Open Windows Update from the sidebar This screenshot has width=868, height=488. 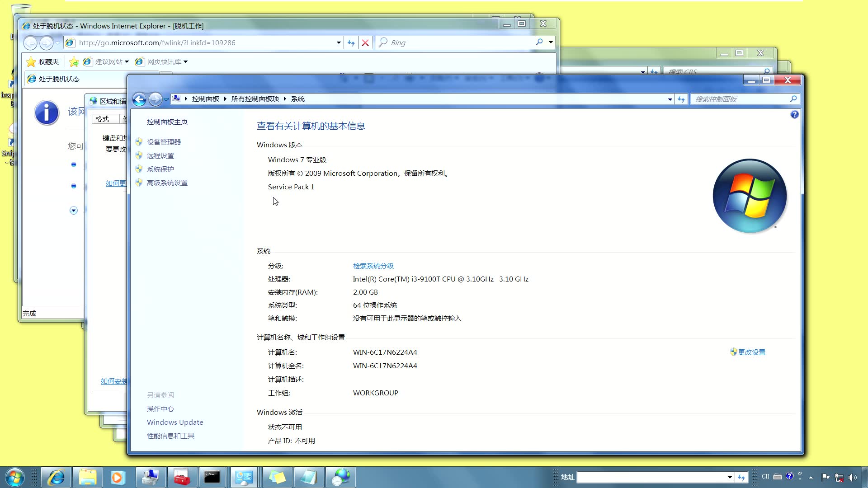coord(175,422)
